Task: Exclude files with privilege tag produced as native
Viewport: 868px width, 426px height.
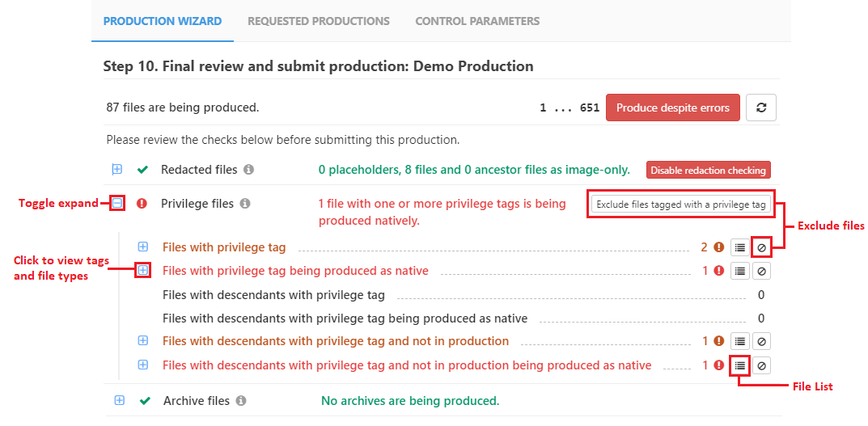Action: pos(761,271)
